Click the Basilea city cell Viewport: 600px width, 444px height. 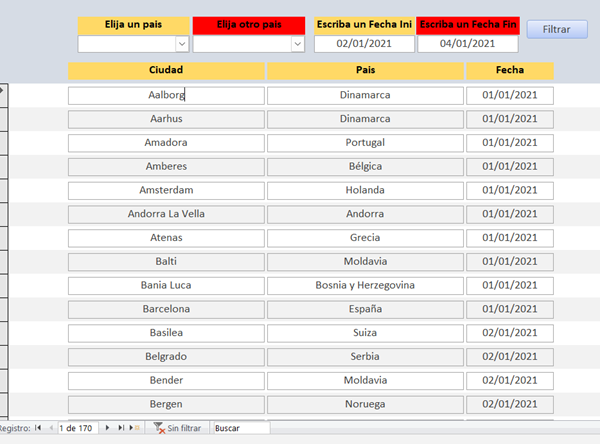pos(166,333)
